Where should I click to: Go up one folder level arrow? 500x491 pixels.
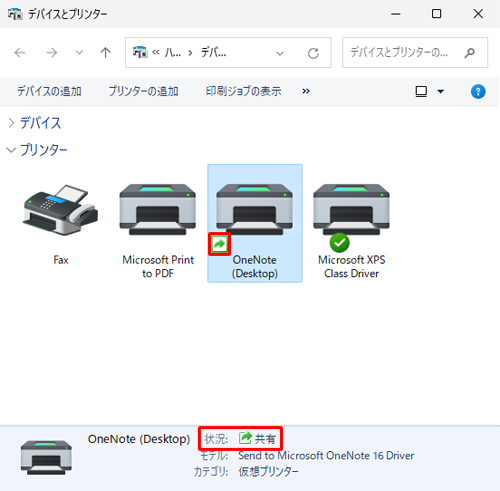point(106,53)
